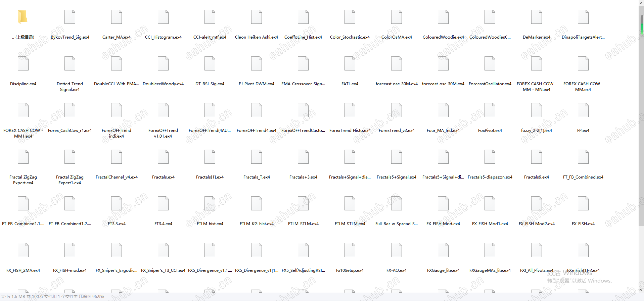Click the "FT3.4.ex4" file name
Screen dimensions: 644x301
(163, 224)
